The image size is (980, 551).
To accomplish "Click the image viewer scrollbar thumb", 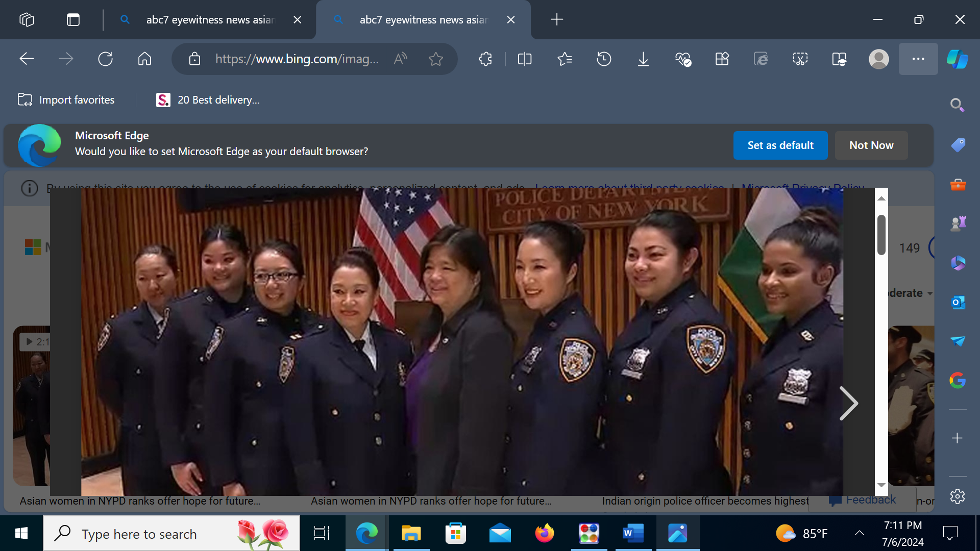I will (x=881, y=235).
